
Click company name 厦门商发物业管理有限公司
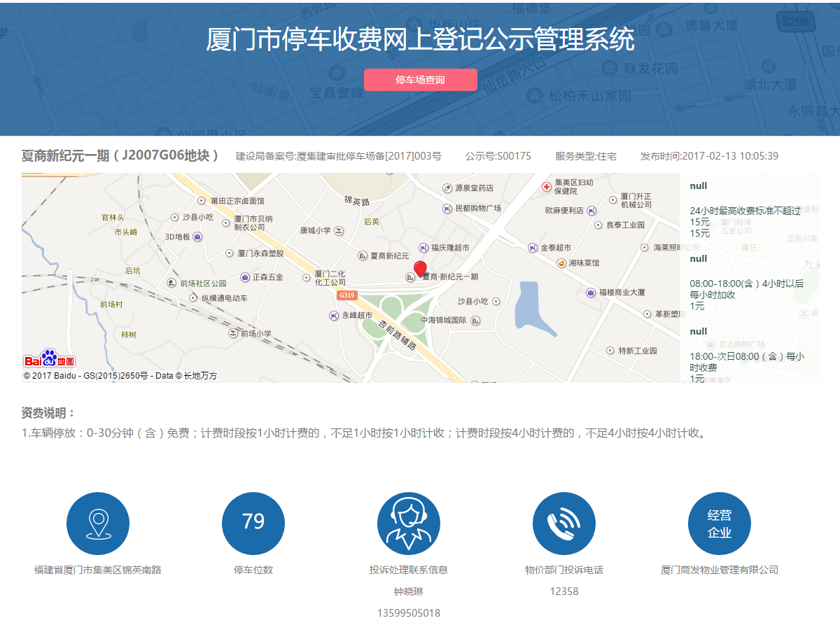click(720, 570)
